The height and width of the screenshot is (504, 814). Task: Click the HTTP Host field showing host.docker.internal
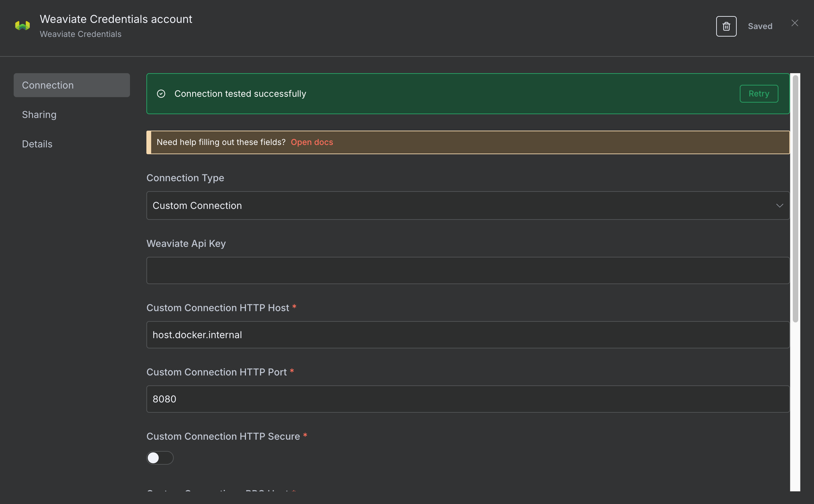(x=467, y=335)
